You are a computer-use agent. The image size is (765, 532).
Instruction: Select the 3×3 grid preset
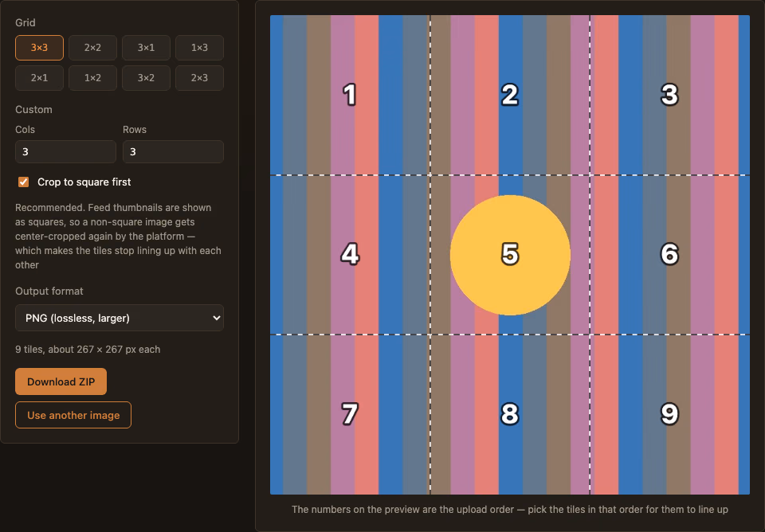coord(39,48)
